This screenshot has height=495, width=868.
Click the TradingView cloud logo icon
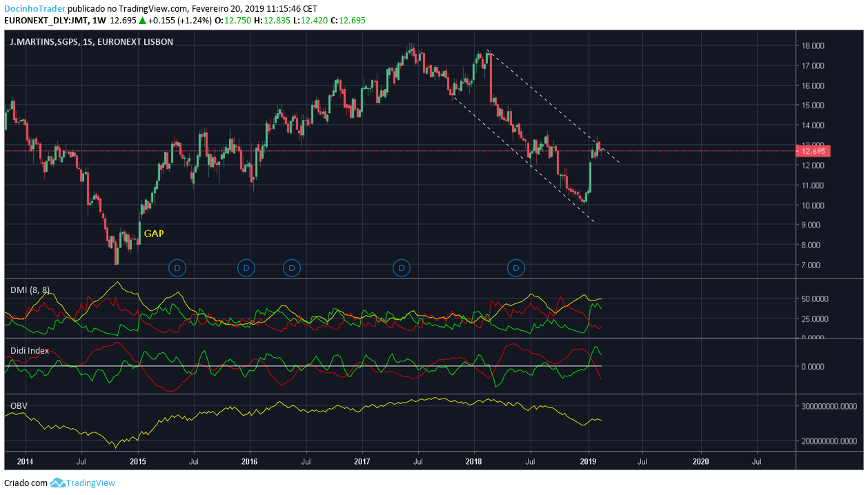click(x=57, y=483)
